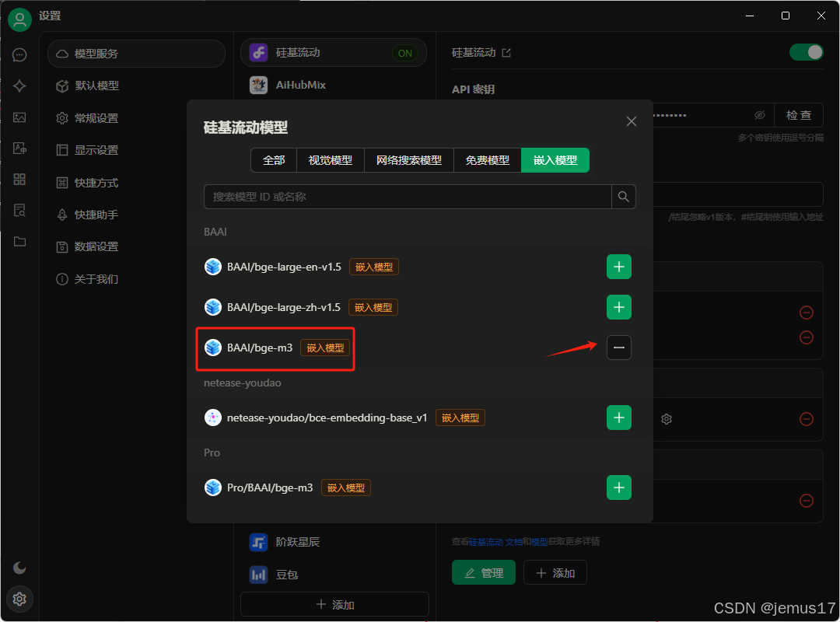This screenshot has width=840, height=622.
Task: Click the BAAI/bge-m3 model name text
Action: 260,348
